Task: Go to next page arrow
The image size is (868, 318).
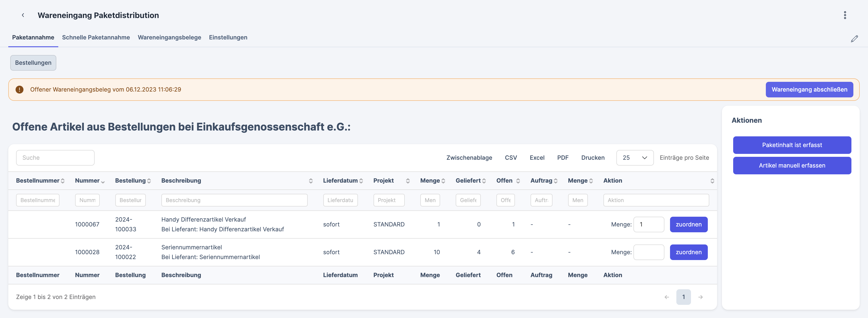Action: click(x=700, y=297)
